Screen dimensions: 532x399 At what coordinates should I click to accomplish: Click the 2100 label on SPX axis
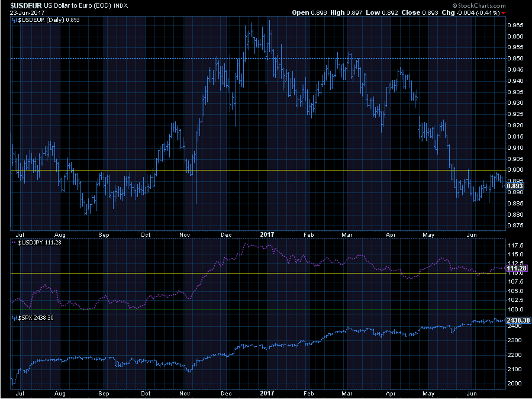(515, 369)
